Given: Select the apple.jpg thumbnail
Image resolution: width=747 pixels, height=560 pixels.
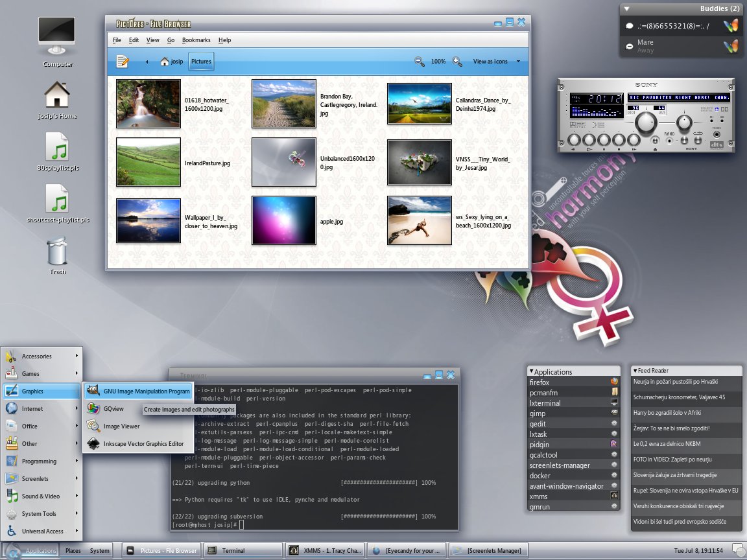Looking at the screenshot, I should coord(283,220).
